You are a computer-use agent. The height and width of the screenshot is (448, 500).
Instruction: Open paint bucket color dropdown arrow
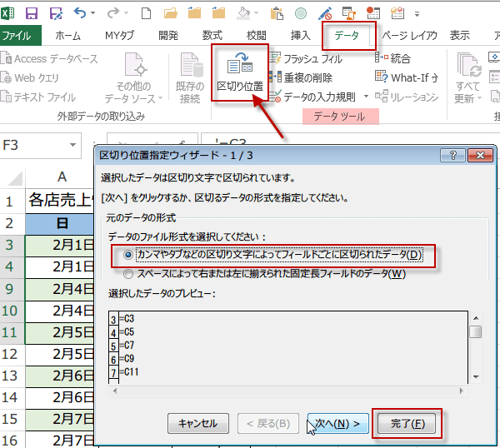click(257, 13)
